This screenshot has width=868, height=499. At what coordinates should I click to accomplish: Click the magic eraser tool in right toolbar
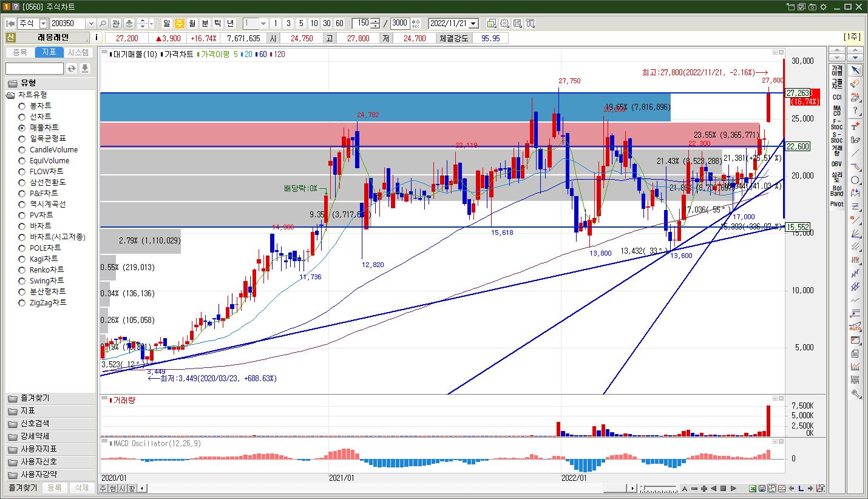pyautogui.click(x=855, y=84)
